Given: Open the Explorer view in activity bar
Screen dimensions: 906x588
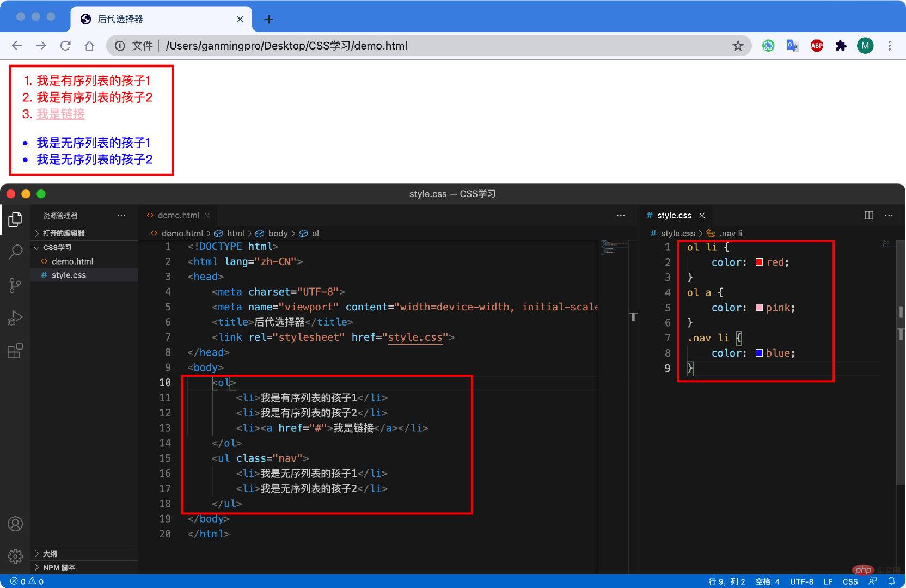Looking at the screenshot, I should click(15, 219).
